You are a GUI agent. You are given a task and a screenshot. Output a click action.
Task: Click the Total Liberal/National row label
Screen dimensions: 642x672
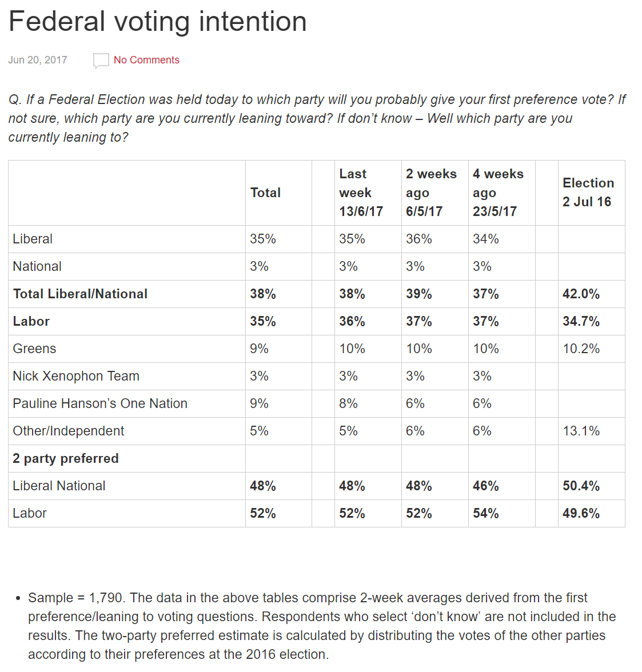point(80,294)
